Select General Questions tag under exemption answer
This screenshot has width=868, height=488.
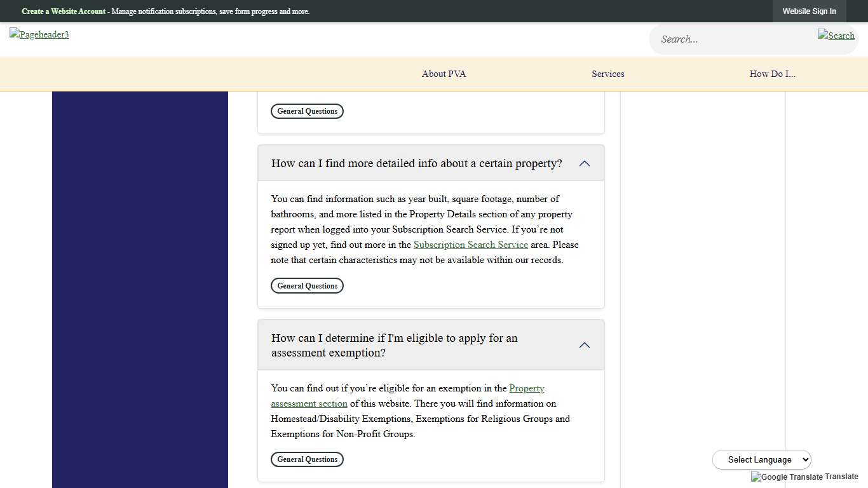(x=307, y=459)
